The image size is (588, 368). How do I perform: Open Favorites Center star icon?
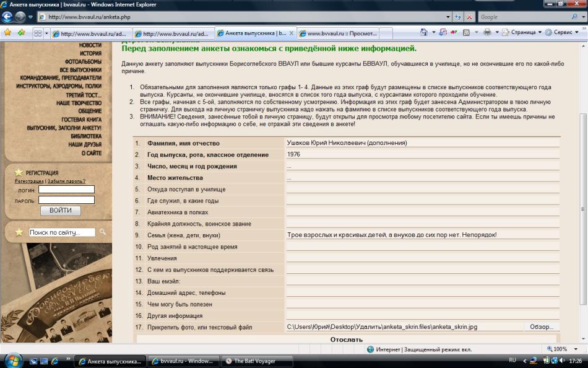coord(7,33)
